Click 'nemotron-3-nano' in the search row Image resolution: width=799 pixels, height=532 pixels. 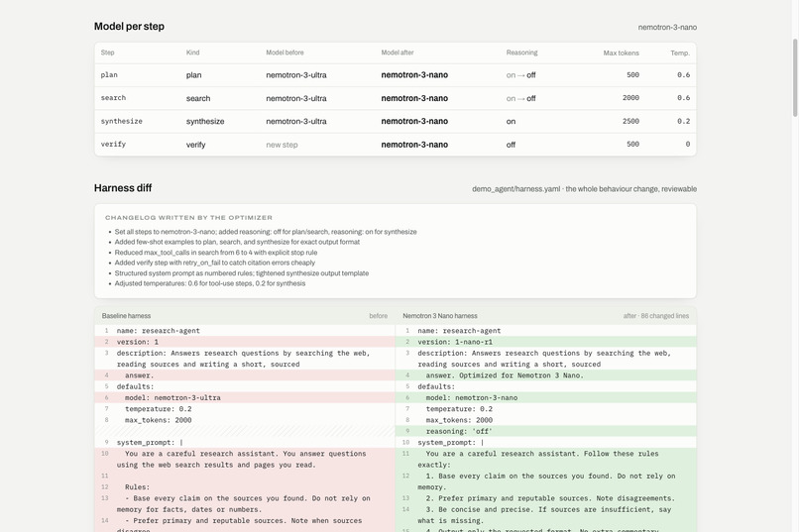[414, 98]
